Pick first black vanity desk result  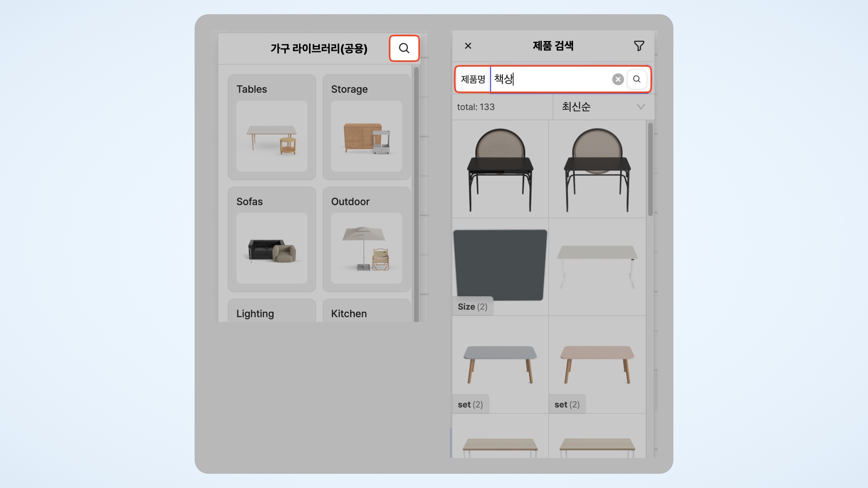pos(500,169)
